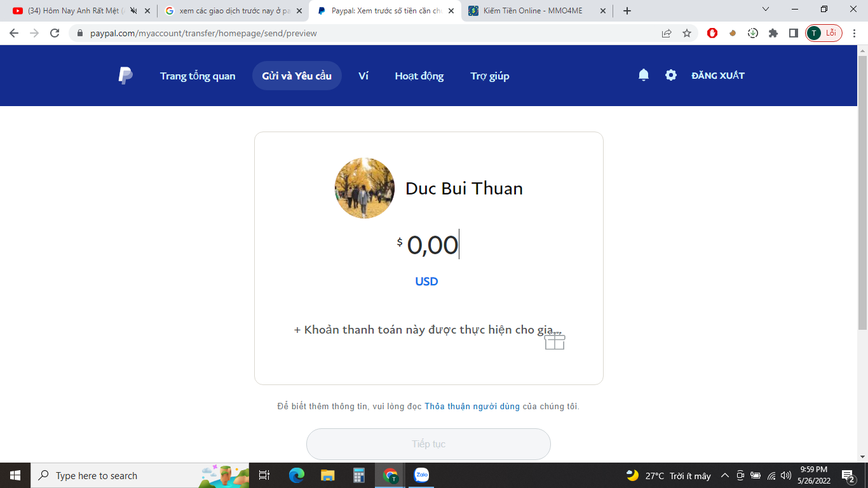Click the page vertical scrollbar

coord(862,191)
